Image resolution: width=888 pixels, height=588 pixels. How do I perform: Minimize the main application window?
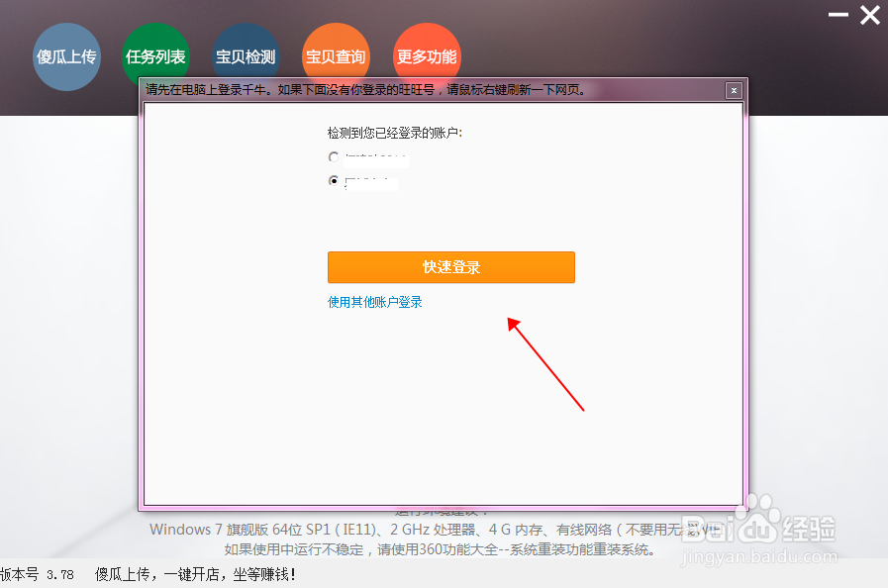click(x=839, y=15)
